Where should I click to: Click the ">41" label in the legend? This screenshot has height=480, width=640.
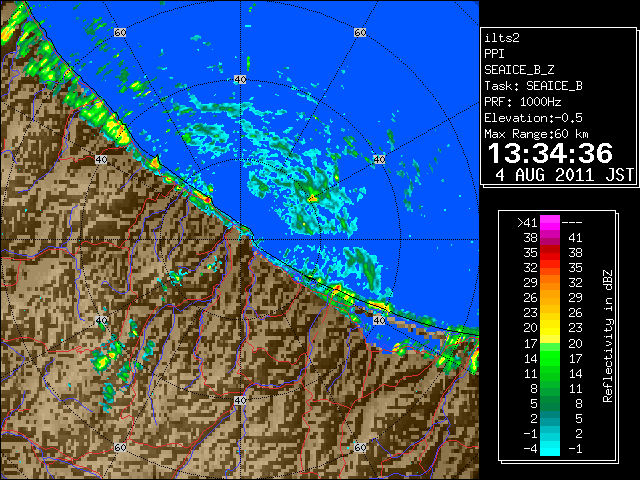point(527,222)
